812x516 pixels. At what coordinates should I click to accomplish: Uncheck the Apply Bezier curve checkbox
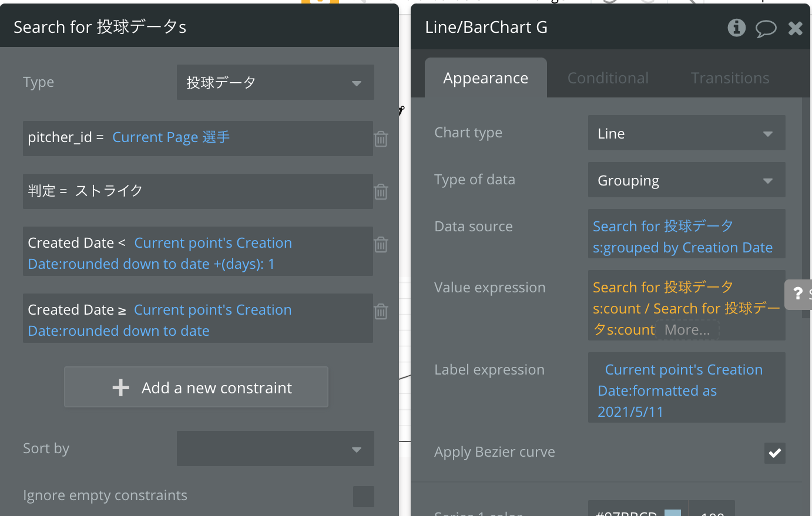tap(774, 453)
